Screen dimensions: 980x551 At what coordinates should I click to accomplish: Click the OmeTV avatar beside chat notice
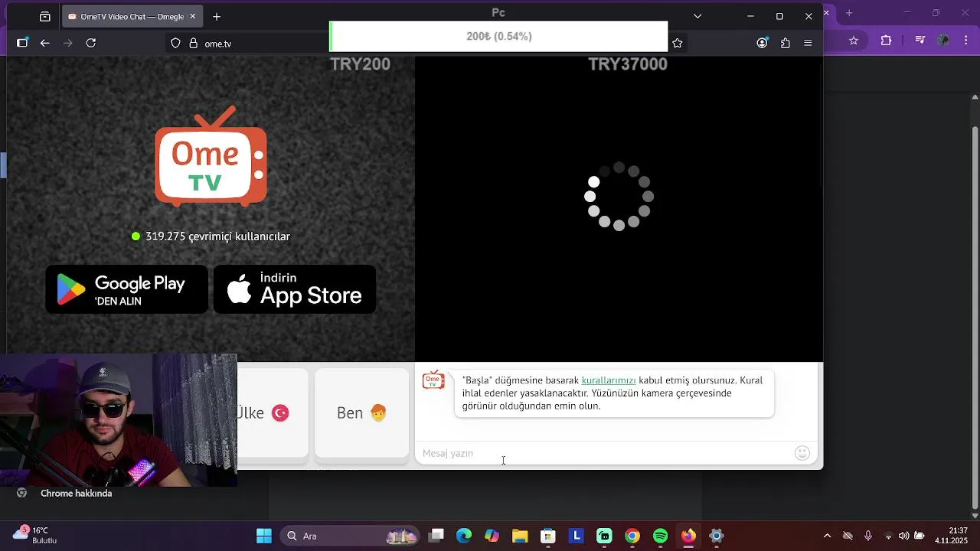(433, 380)
